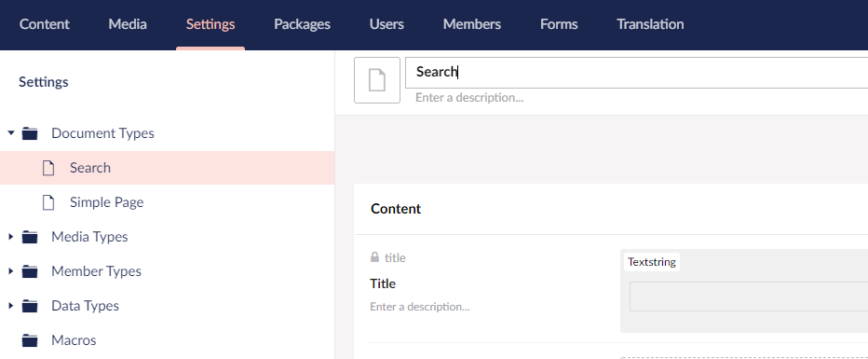The width and height of the screenshot is (868, 359).
Task: Open the Users section
Action: pyautogui.click(x=387, y=24)
